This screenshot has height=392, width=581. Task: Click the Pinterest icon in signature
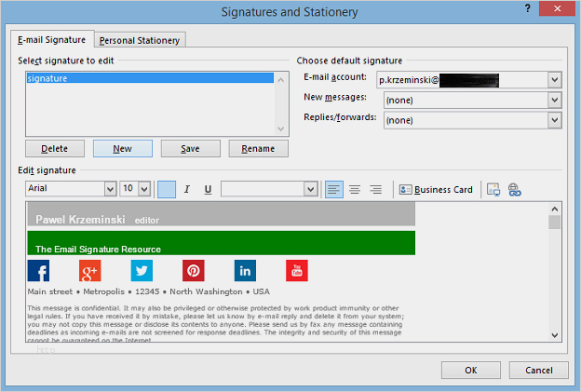(193, 270)
